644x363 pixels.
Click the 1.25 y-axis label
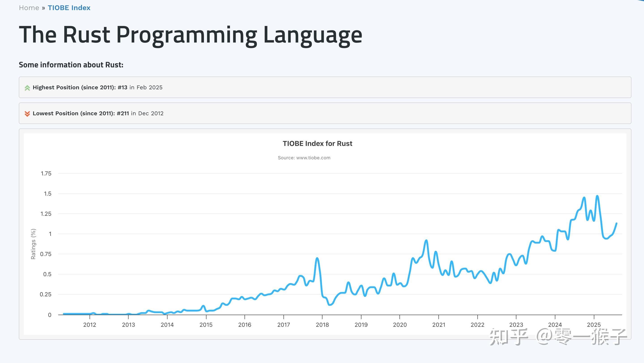pos(46,214)
